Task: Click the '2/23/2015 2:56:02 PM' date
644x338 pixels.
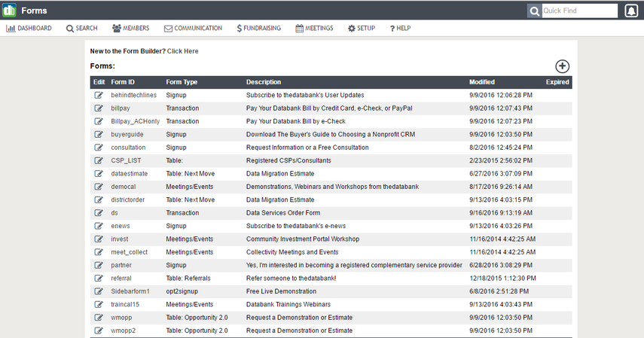Action: pyautogui.click(x=501, y=160)
